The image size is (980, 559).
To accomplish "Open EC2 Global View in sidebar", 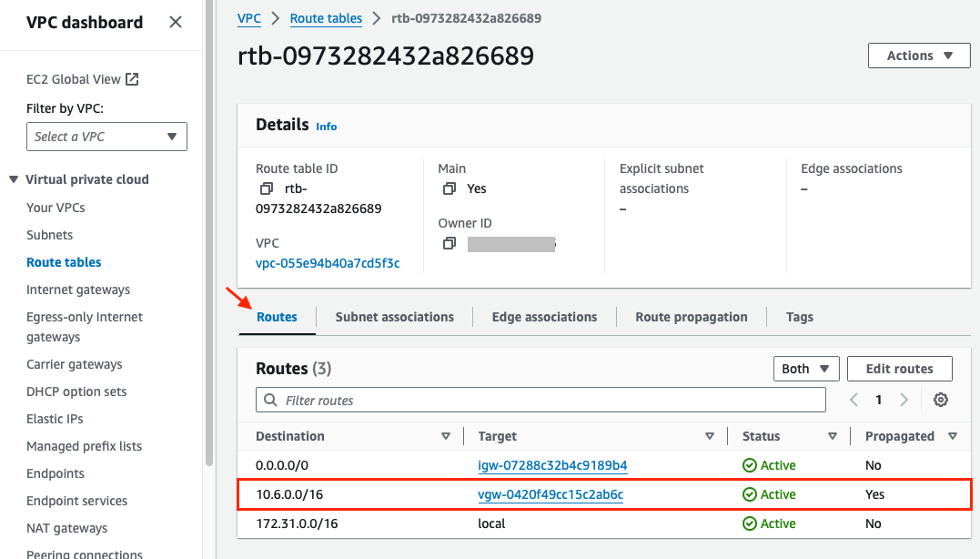I will click(73, 79).
